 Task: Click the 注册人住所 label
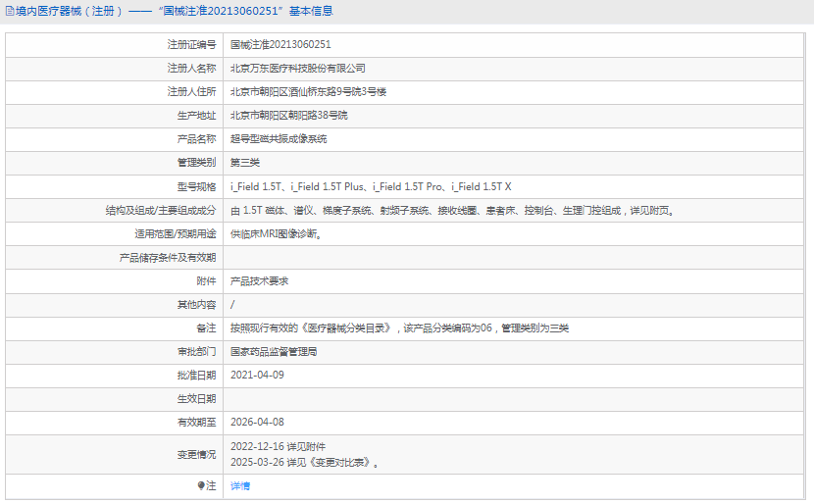[191, 92]
